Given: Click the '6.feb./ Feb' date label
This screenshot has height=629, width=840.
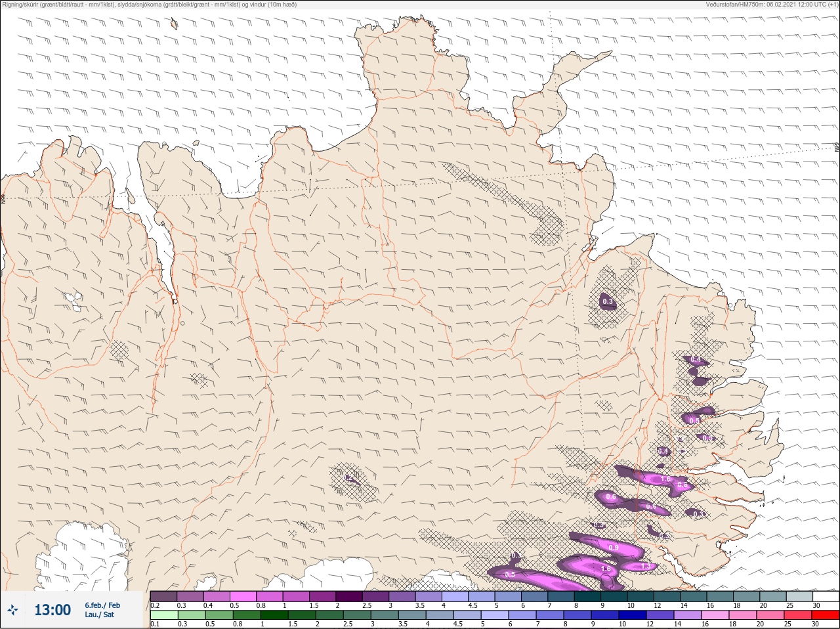Looking at the screenshot, I should point(102,605).
